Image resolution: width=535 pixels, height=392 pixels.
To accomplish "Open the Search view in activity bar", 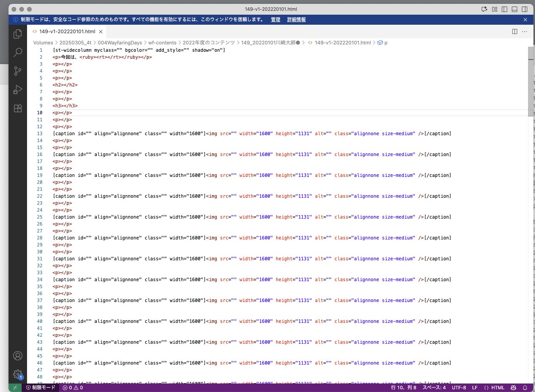I will point(18,53).
